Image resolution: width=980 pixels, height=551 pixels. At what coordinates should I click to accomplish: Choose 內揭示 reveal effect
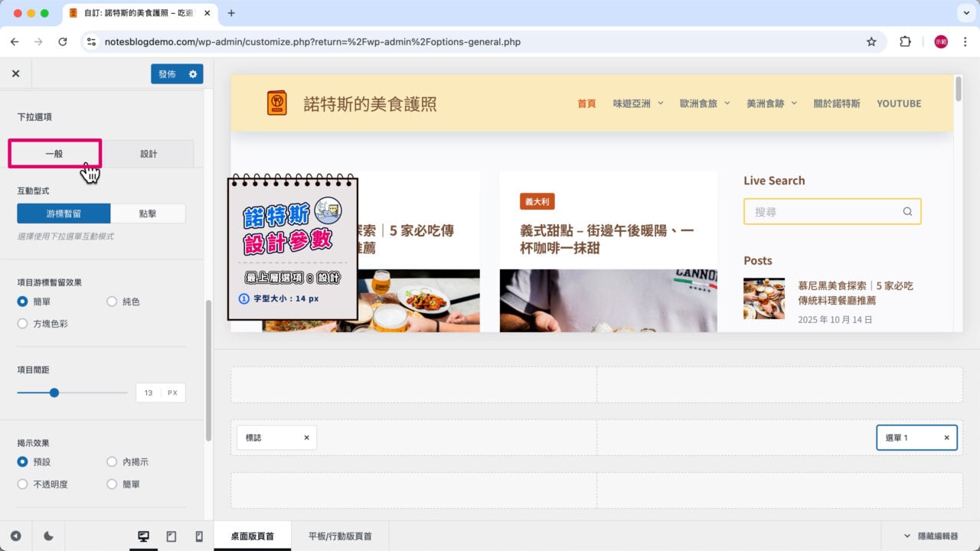tap(113, 462)
